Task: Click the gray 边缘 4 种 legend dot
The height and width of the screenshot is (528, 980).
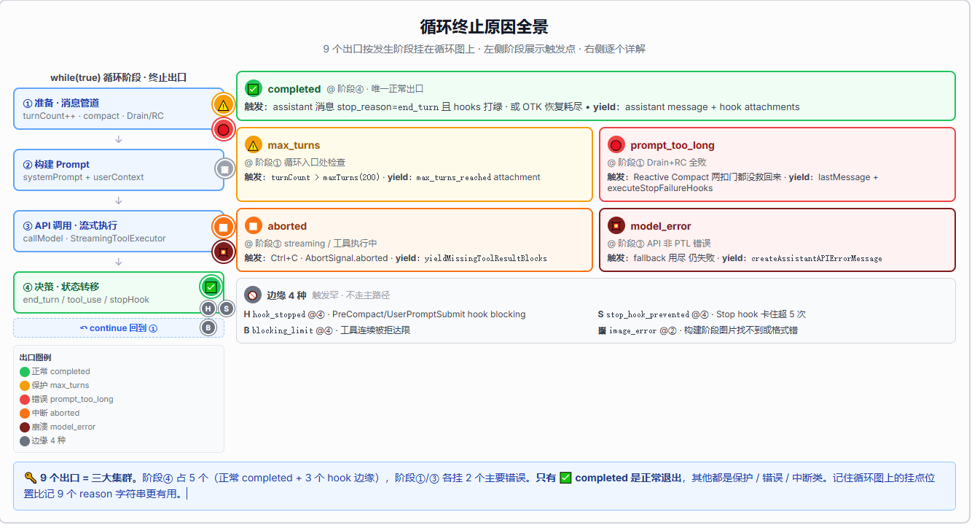Action: (25, 441)
